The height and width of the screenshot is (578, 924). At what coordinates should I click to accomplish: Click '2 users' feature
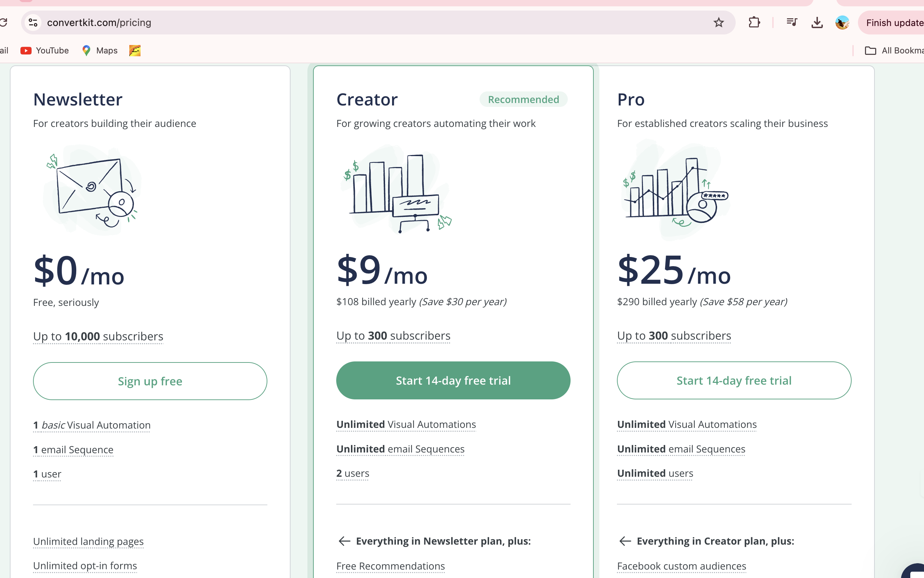[353, 473]
